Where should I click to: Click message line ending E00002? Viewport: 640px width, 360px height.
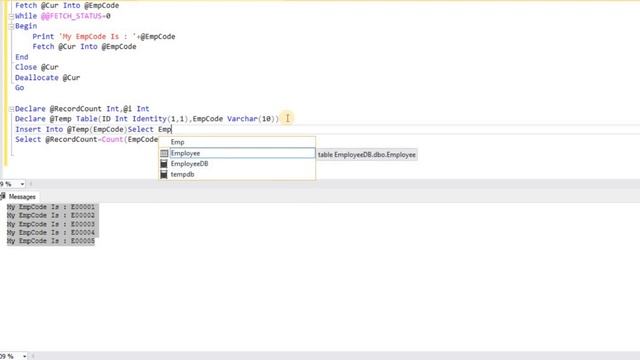pos(51,216)
